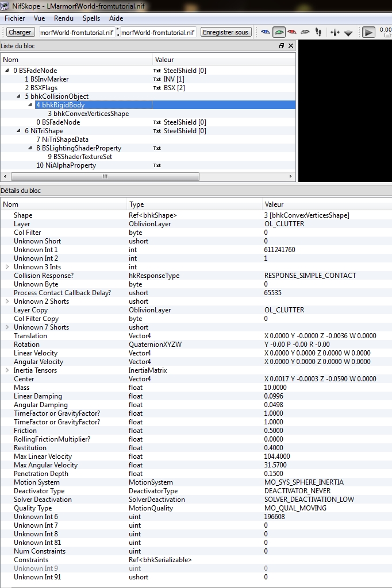Collapse the 4 bhkRigidBody node
The width and height of the screenshot is (392, 588).
coord(30,105)
